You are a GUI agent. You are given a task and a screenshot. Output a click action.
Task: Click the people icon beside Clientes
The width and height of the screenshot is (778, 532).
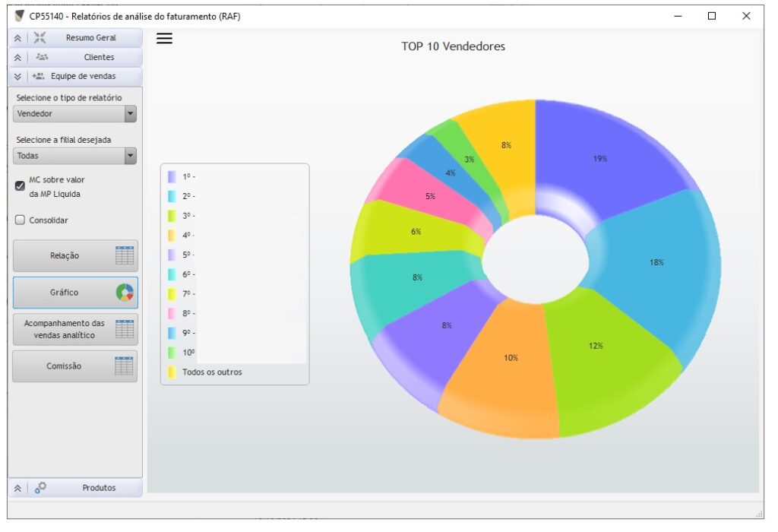(x=41, y=57)
